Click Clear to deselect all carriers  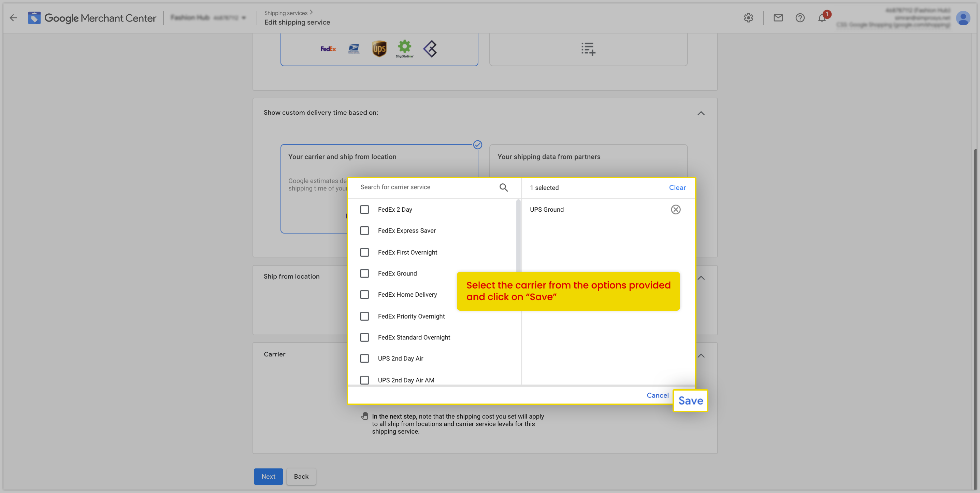point(677,188)
